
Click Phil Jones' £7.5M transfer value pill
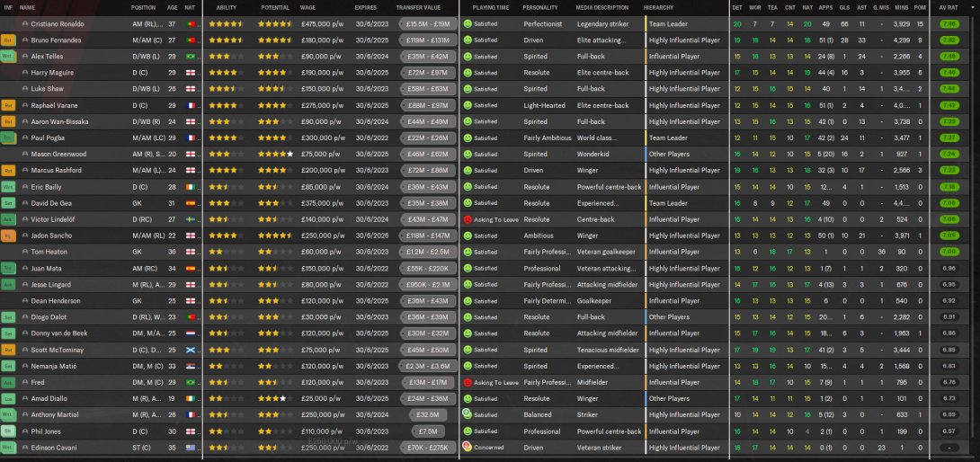pos(428,431)
